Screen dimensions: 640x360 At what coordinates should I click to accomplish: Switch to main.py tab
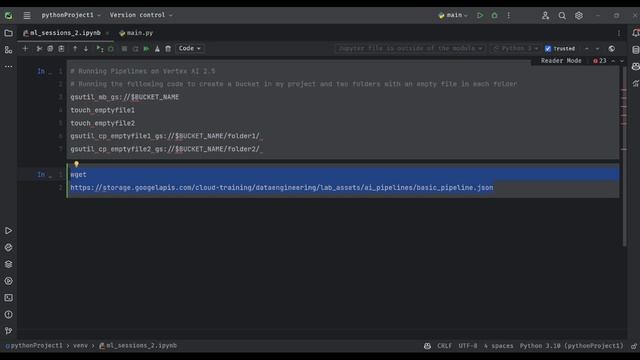coord(136,33)
